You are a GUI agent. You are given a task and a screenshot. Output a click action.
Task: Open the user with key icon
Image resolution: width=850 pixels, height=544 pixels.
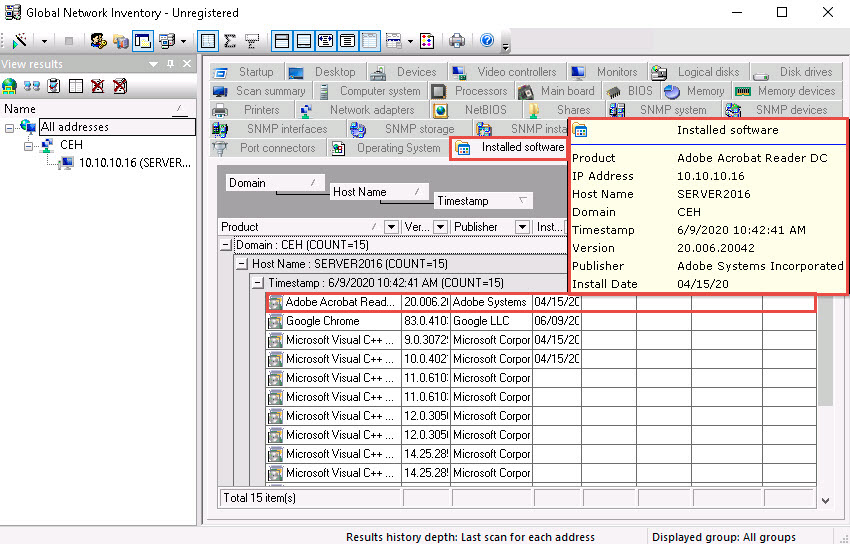pyautogui.click(x=98, y=41)
